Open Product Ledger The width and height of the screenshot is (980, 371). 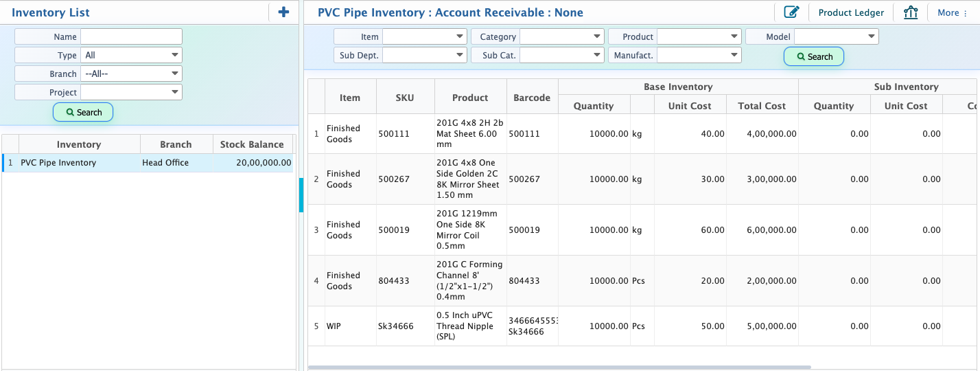click(x=851, y=12)
